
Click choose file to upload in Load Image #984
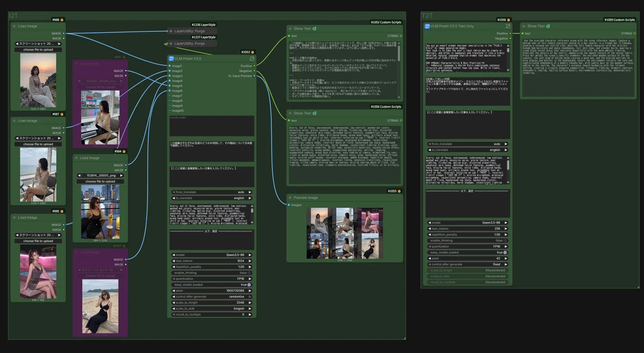pyautogui.click(x=100, y=181)
